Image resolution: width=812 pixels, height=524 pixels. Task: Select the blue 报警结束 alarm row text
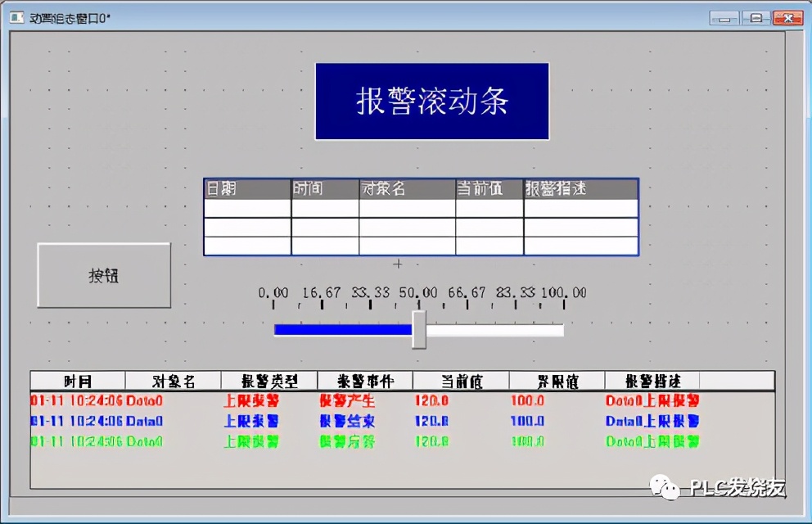point(347,421)
